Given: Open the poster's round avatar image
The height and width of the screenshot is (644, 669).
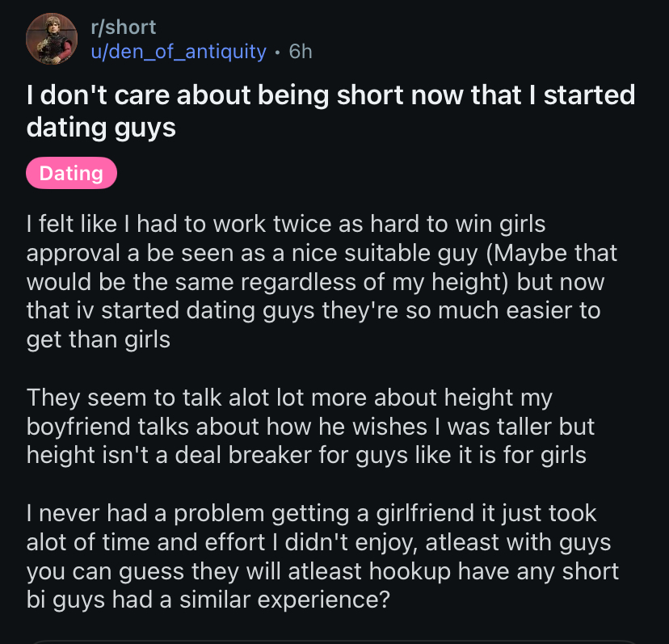Looking at the screenshot, I should tap(52, 39).
